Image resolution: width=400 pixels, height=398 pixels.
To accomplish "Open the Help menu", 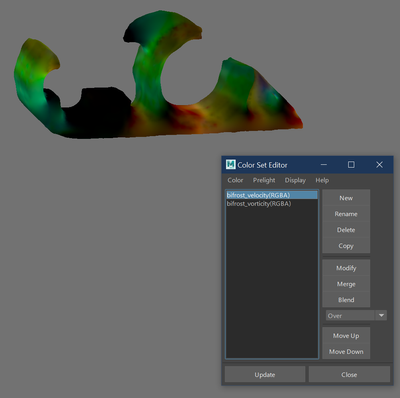I will coord(322,180).
